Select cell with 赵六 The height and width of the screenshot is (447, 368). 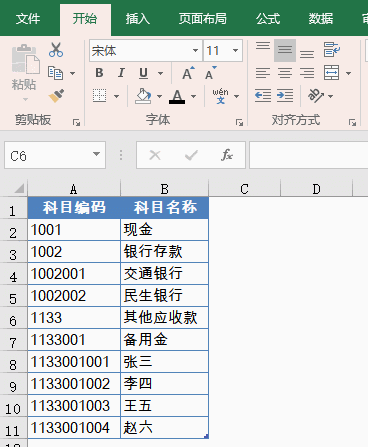pyautogui.click(x=165, y=427)
